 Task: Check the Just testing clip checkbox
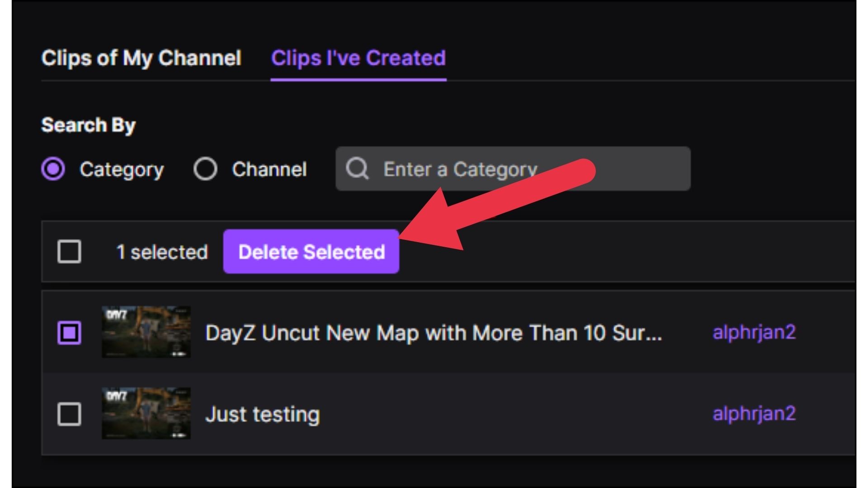(x=69, y=413)
